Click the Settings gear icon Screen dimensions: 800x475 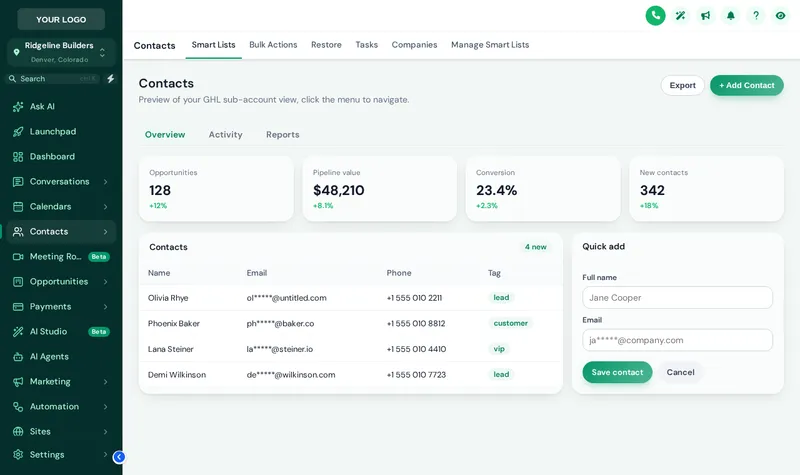click(x=18, y=455)
